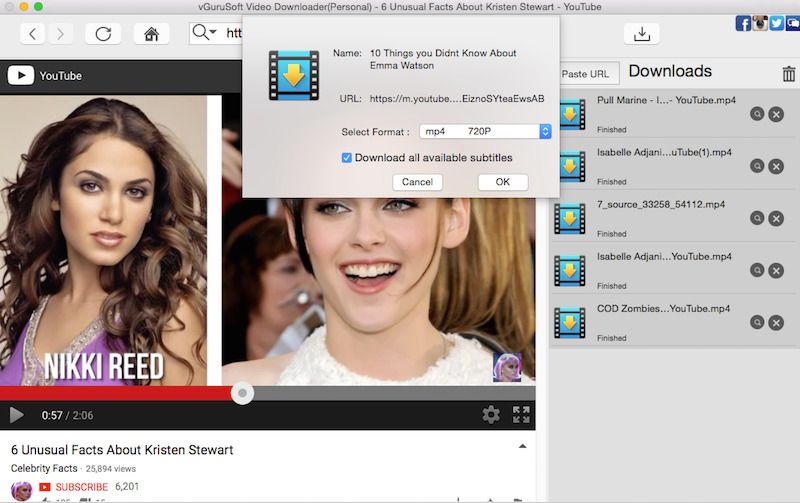Viewport: 800px width, 503px height.
Task: Open video settings gear menu
Action: (x=490, y=414)
